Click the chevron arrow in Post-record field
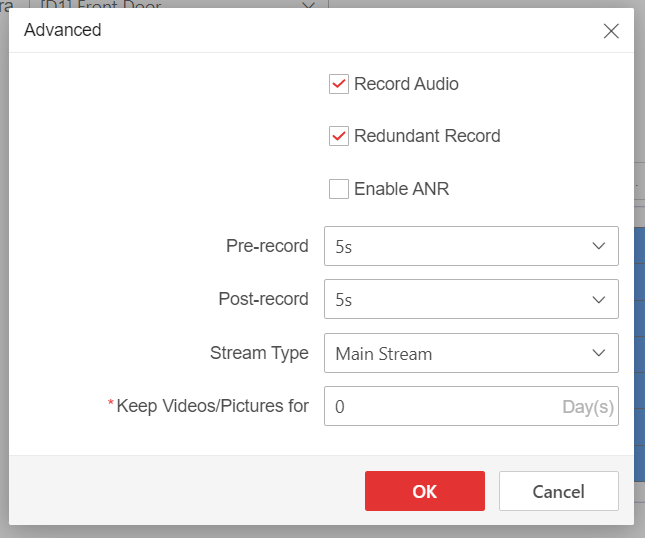The image size is (645, 538). [x=599, y=299]
